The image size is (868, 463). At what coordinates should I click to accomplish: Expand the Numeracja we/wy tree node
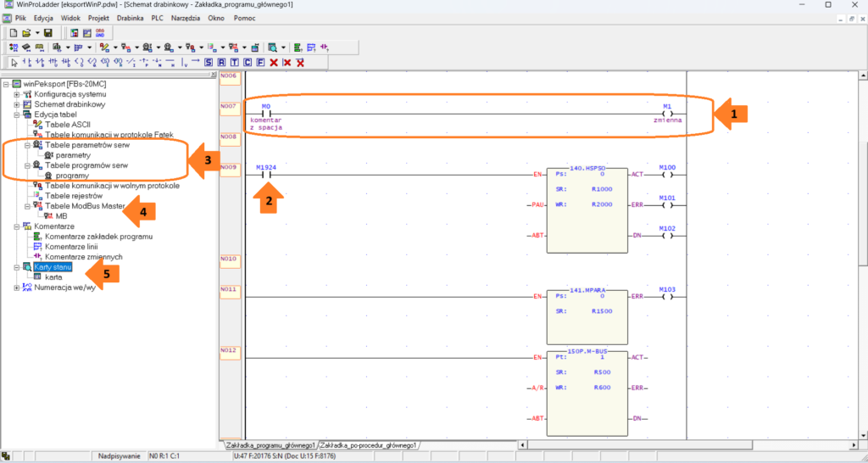point(17,287)
